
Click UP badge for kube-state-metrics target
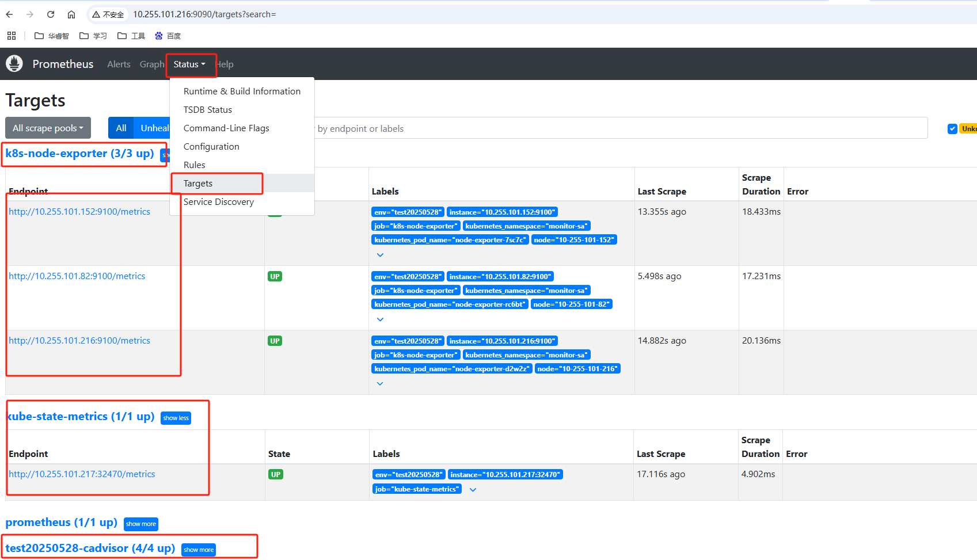click(276, 475)
